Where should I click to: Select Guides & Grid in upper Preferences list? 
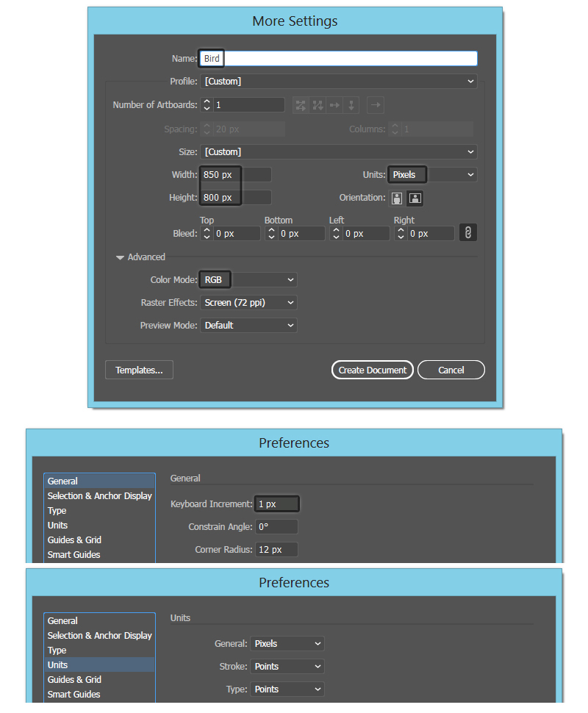(x=74, y=540)
